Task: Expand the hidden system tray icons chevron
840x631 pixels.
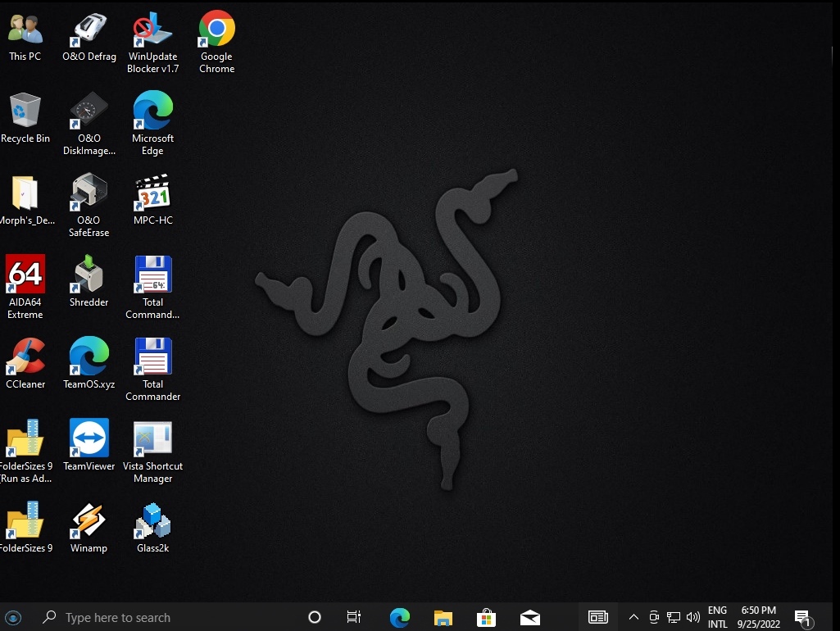Action: pyautogui.click(x=633, y=617)
